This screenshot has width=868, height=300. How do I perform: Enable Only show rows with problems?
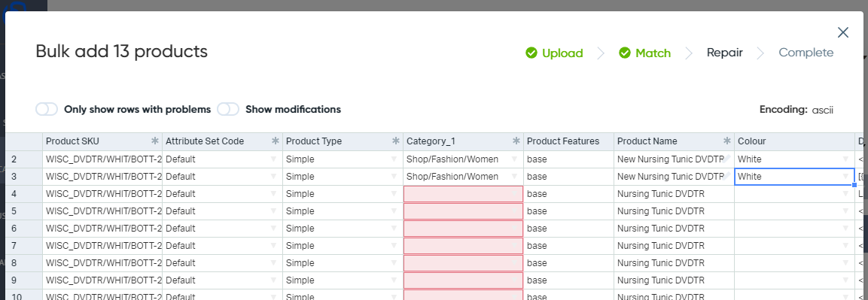click(x=47, y=109)
